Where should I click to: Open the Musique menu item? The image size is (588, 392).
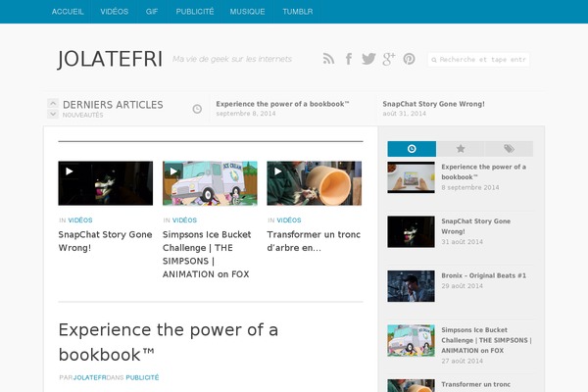pyautogui.click(x=248, y=12)
